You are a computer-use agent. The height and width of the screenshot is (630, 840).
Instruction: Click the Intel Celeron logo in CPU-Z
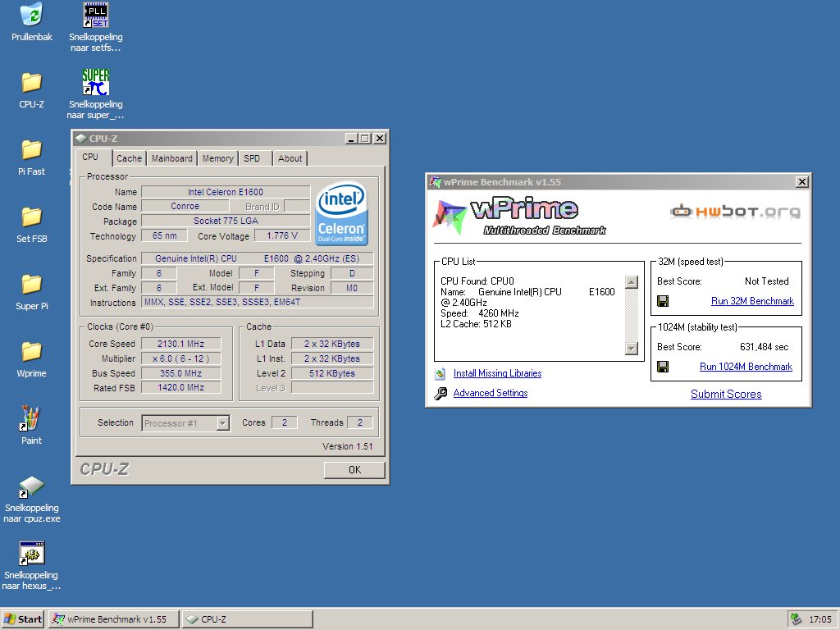342,214
